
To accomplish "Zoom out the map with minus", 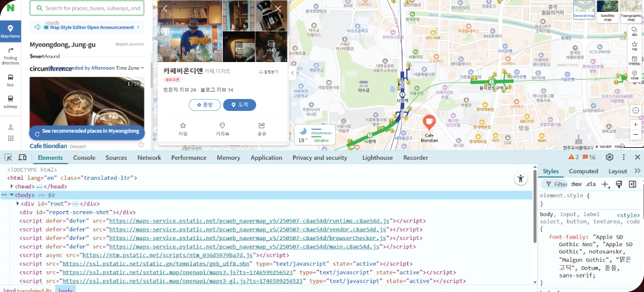I will coord(635,135).
